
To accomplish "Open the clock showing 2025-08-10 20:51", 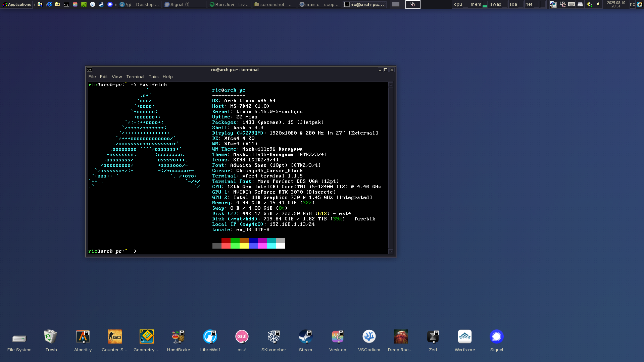I will pos(616,4).
